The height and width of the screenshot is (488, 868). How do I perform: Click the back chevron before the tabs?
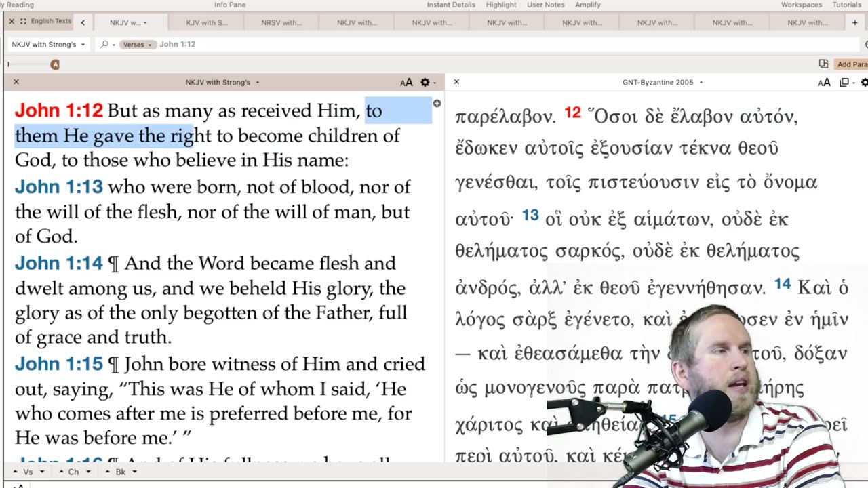[83, 22]
